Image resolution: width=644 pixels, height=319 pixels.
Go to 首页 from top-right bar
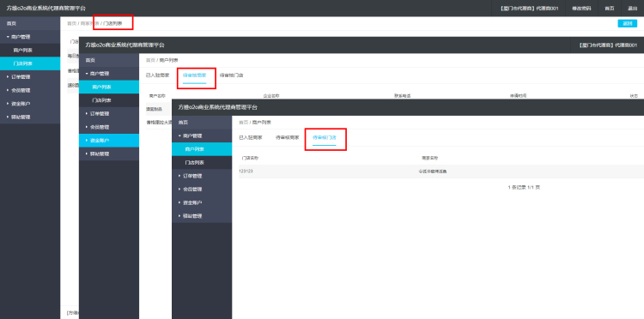coord(609,9)
